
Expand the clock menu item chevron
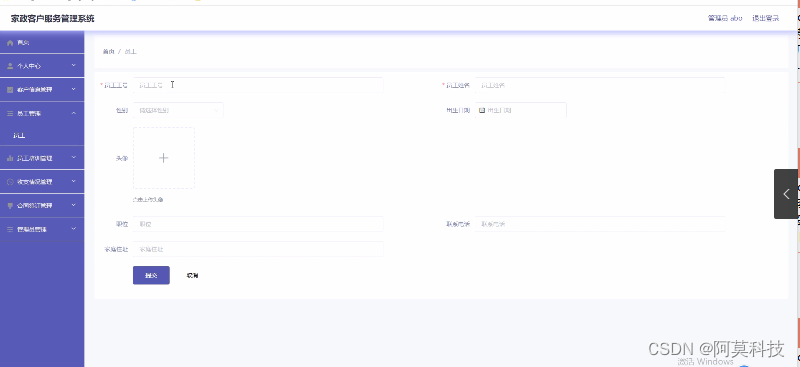pos(73,181)
